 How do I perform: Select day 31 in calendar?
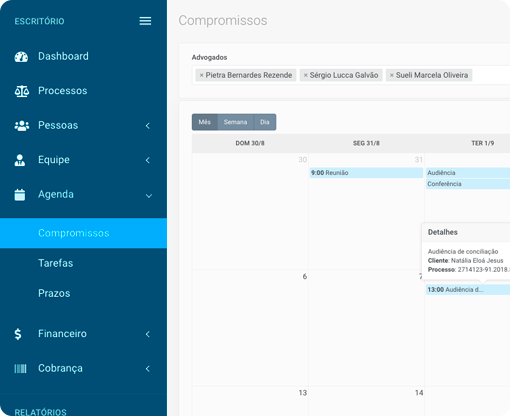(419, 160)
